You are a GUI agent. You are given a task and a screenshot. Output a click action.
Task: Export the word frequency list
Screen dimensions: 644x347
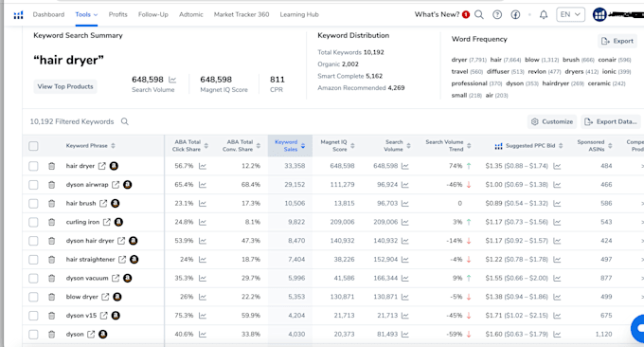(x=617, y=41)
